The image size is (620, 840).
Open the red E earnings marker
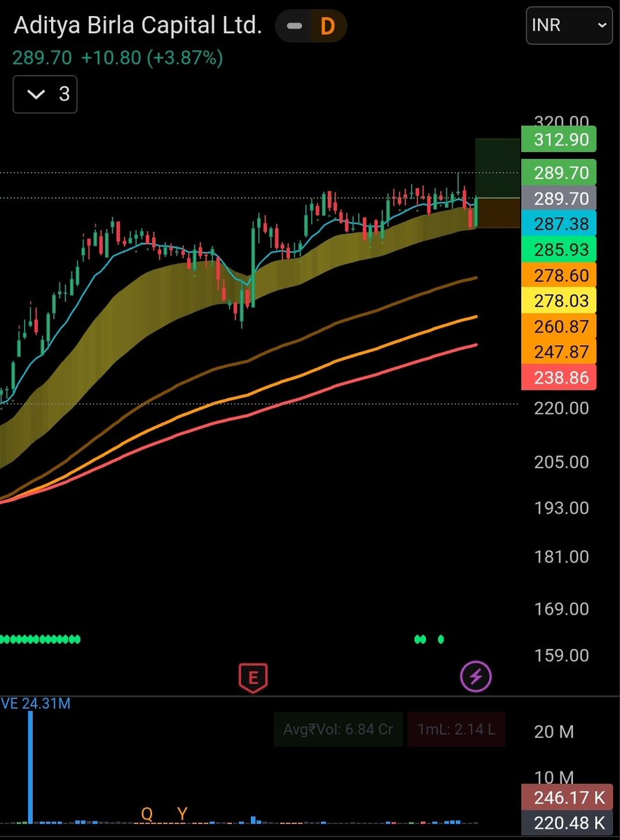point(253,678)
